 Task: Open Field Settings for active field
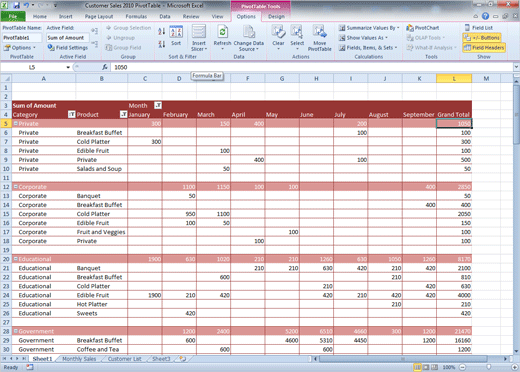tap(68, 48)
